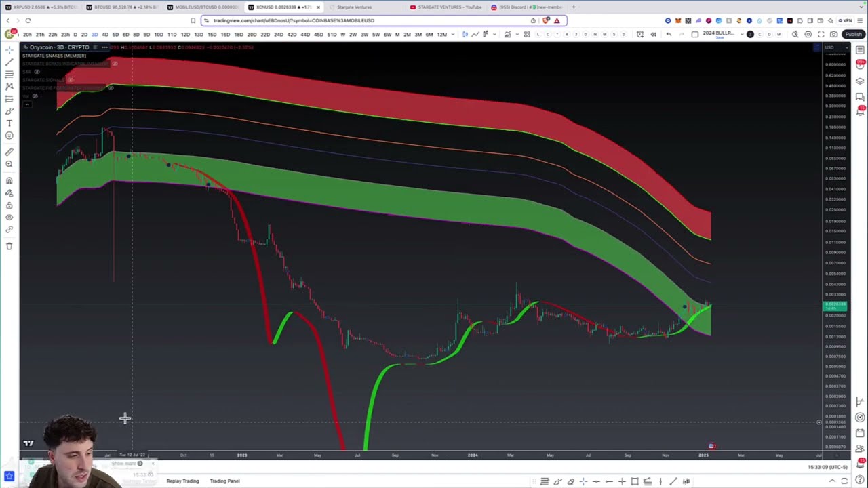Select the patterns drawing tool

pos(9,86)
